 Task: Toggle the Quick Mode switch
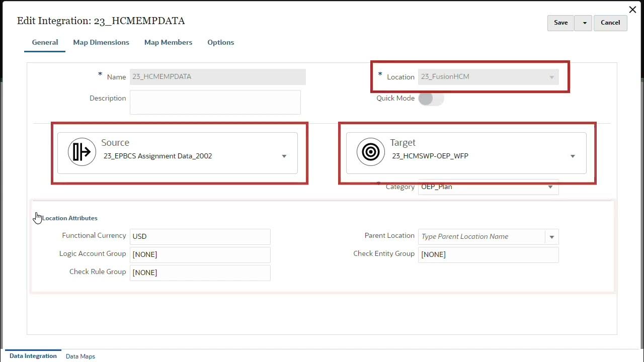(x=431, y=99)
